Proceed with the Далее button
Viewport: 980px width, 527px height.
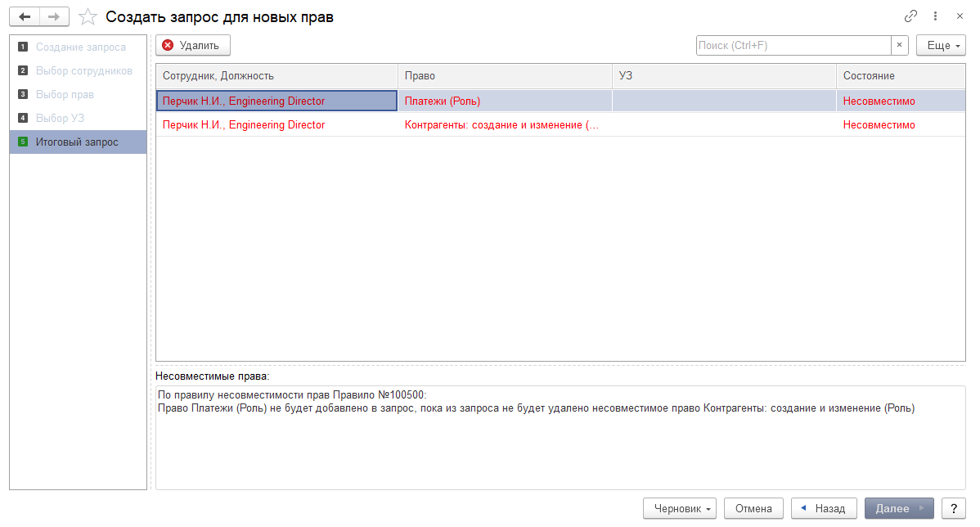pos(899,508)
